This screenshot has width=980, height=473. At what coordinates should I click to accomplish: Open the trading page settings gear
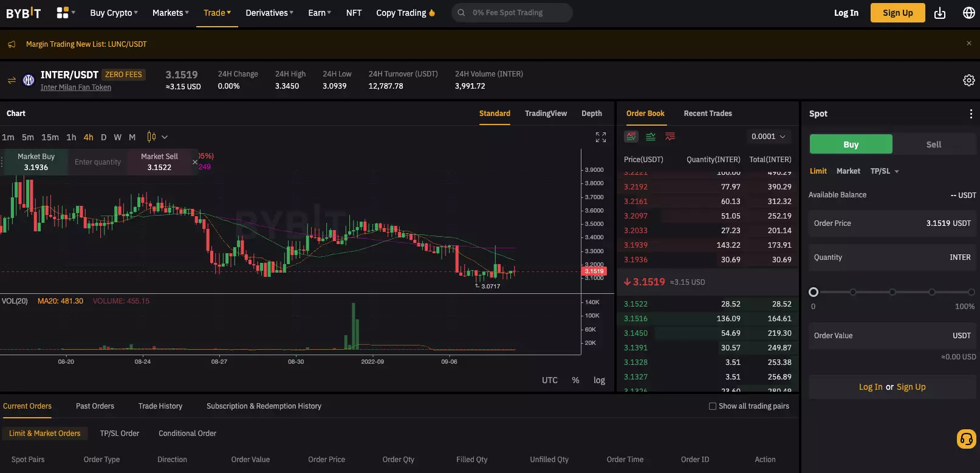[x=969, y=80]
